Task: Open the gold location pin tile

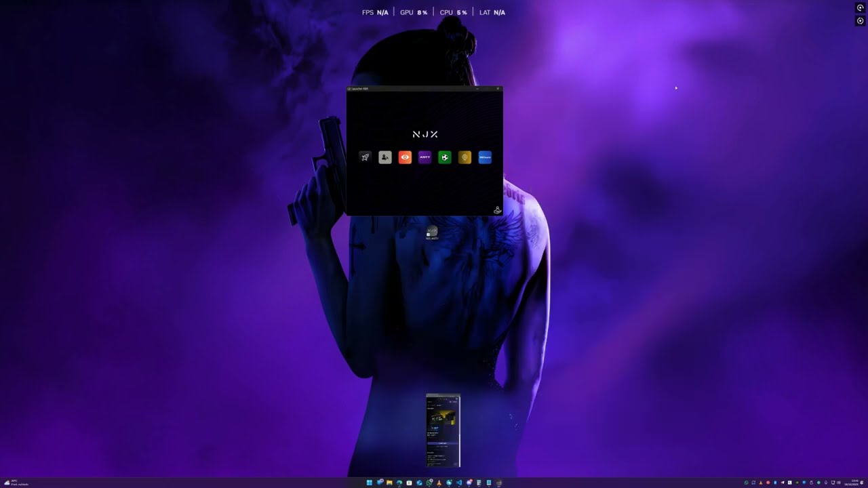Action: pyautogui.click(x=465, y=157)
